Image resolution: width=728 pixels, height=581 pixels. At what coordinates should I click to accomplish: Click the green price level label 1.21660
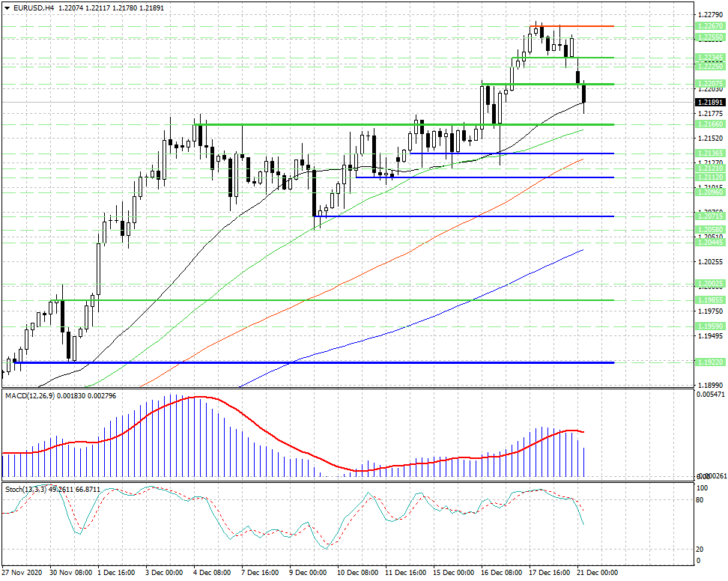710,124
